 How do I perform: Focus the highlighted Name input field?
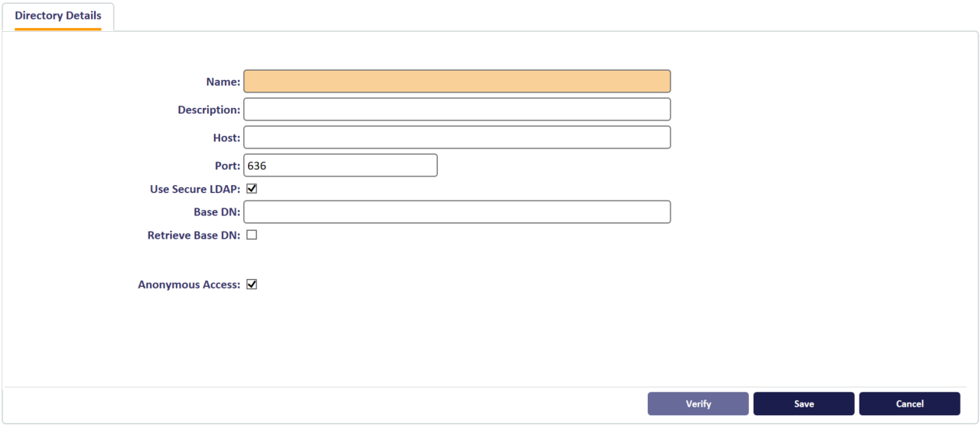pos(457,82)
